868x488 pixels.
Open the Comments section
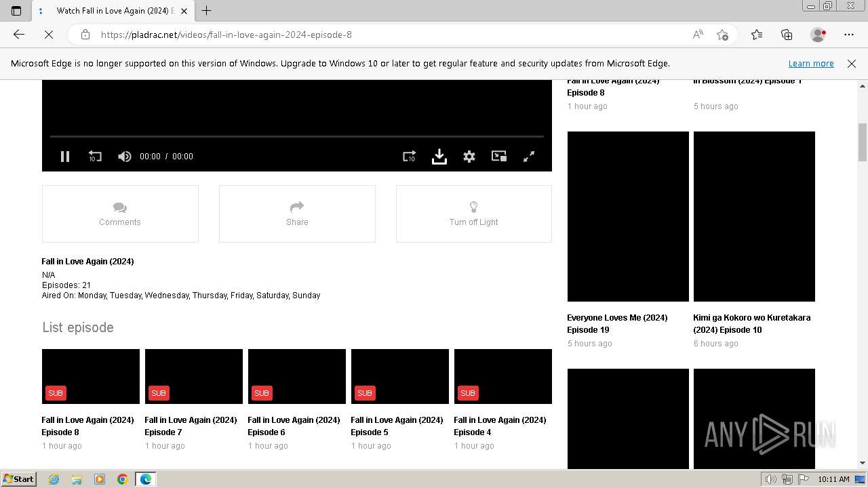(x=120, y=213)
